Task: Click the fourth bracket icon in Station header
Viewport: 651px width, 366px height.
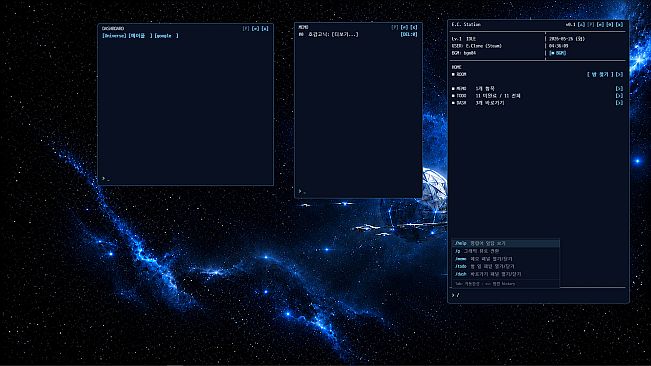Action: (x=609, y=24)
